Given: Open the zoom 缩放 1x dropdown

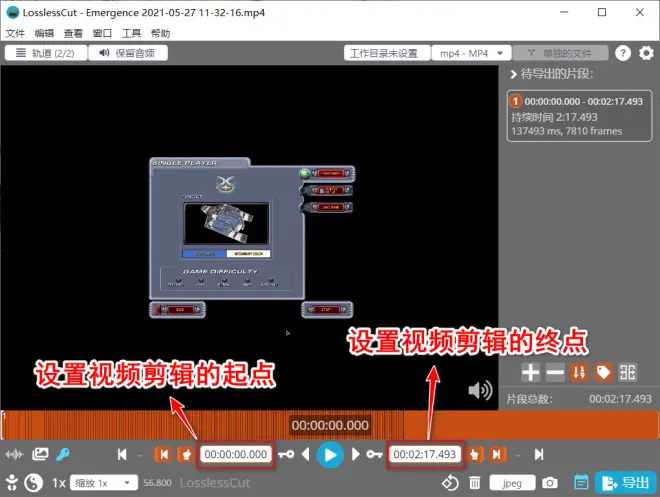Looking at the screenshot, I should (104, 483).
